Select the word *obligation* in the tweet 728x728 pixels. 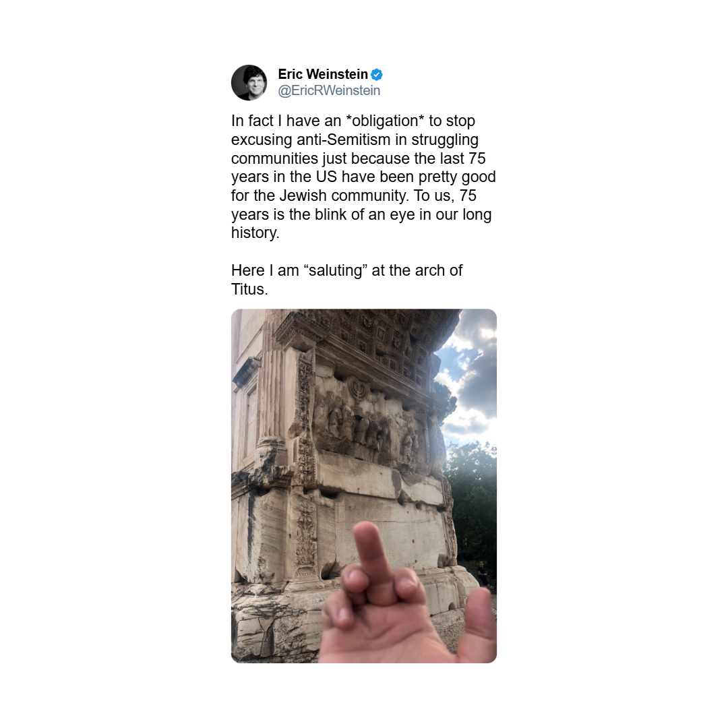click(x=385, y=121)
